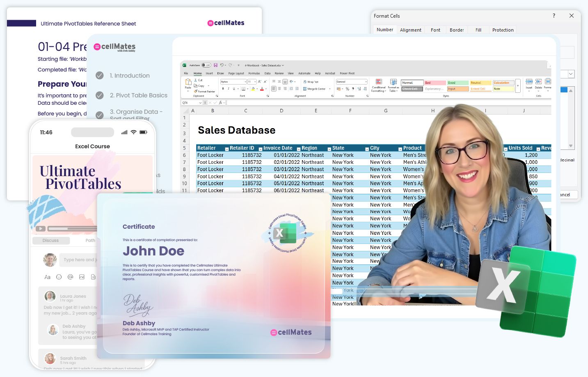The height and width of the screenshot is (377, 588).
Task: Apply the Bad cell style swatch
Action: point(435,83)
